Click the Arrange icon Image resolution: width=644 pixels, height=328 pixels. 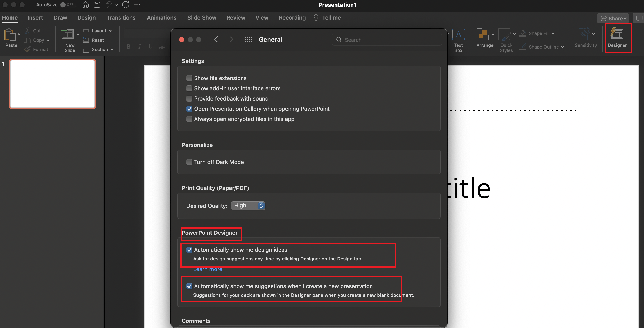pos(482,35)
